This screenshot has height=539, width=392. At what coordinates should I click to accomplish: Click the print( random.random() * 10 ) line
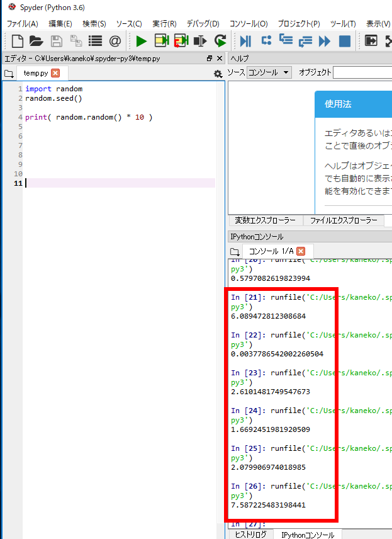pos(89,117)
